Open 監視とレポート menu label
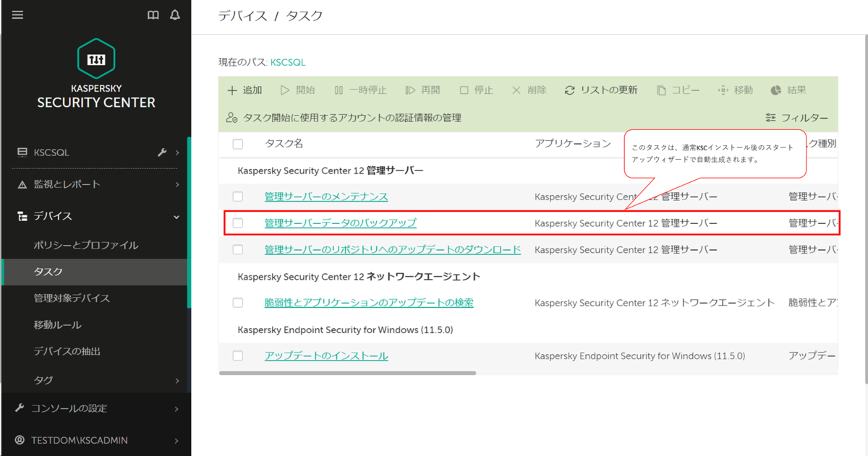The width and height of the screenshot is (868, 456). pos(67,184)
